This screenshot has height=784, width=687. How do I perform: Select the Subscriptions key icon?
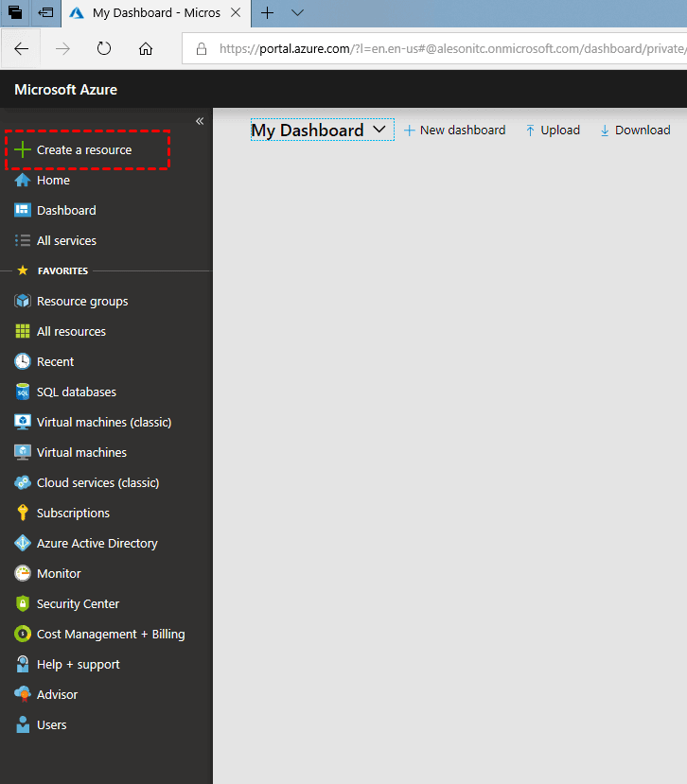[x=23, y=513]
